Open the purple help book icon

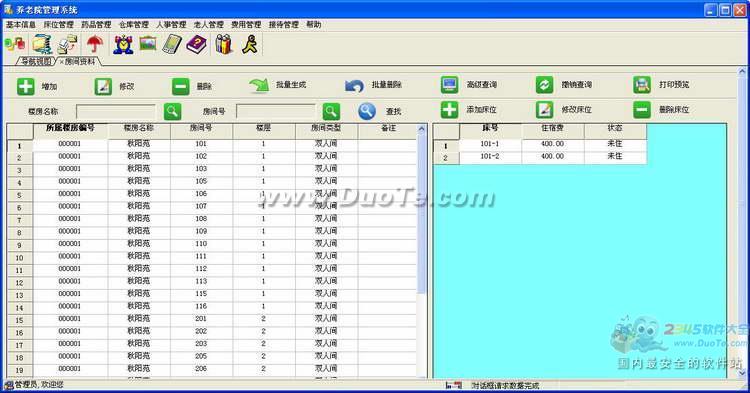[x=196, y=44]
